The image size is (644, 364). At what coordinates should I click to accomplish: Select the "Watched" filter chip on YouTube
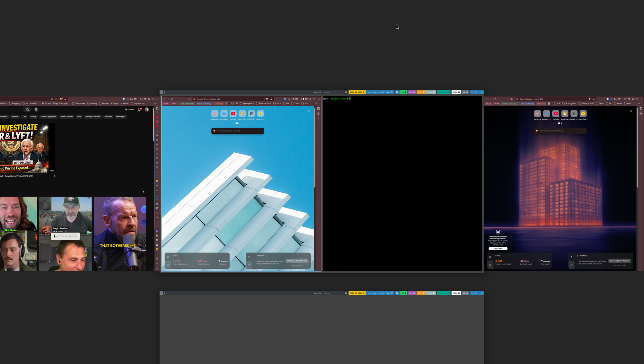click(x=108, y=117)
